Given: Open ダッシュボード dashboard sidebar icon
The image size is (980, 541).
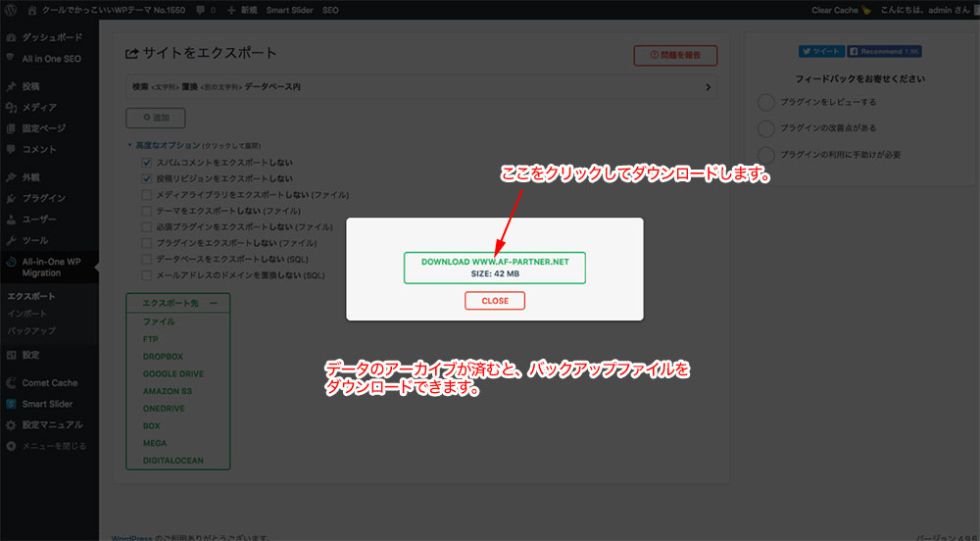Looking at the screenshot, I should pos(11,37).
